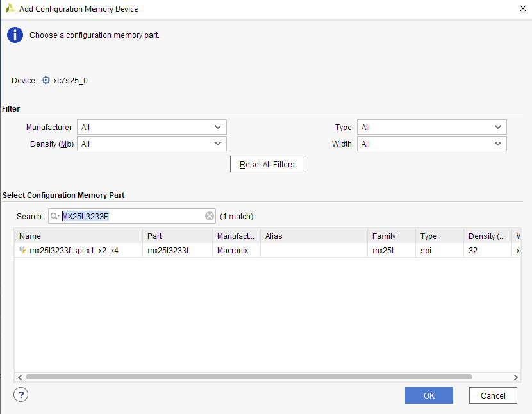Expand the Width filter dropdown
Screen dimensions: 532x414
point(431,144)
